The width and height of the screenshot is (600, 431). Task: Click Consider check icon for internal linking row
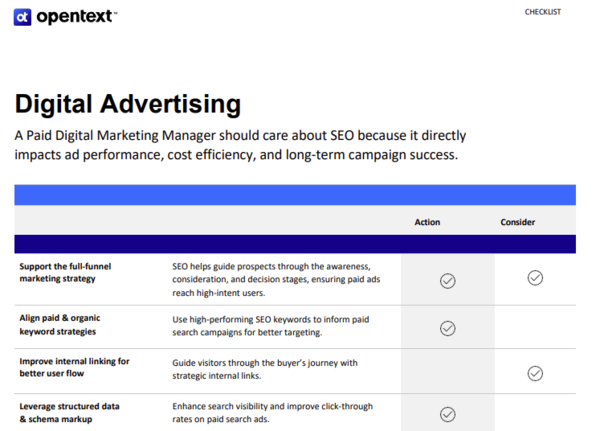click(535, 373)
